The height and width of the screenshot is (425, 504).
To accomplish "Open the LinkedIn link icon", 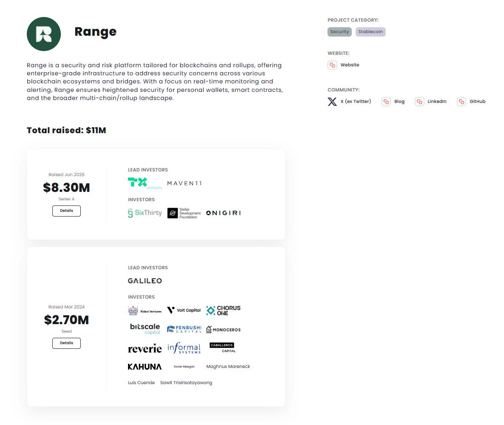I will [x=419, y=102].
